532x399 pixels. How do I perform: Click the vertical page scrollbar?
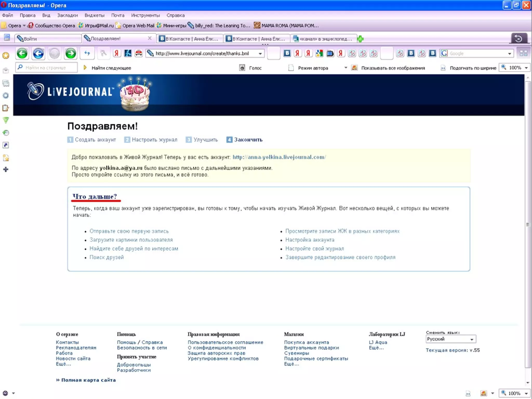coord(527,224)
